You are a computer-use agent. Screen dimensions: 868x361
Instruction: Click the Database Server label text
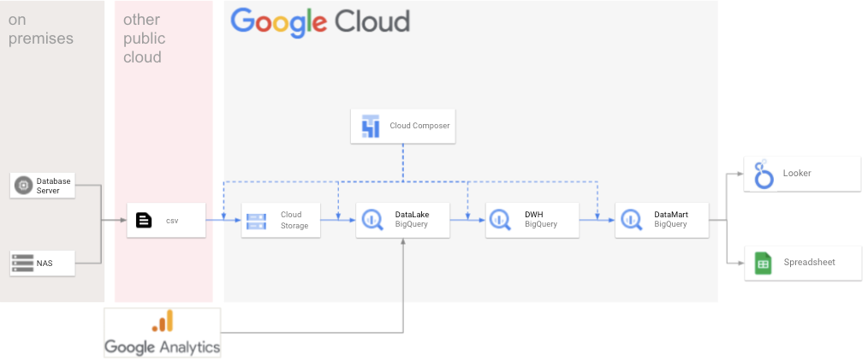(x=53, y=186)
